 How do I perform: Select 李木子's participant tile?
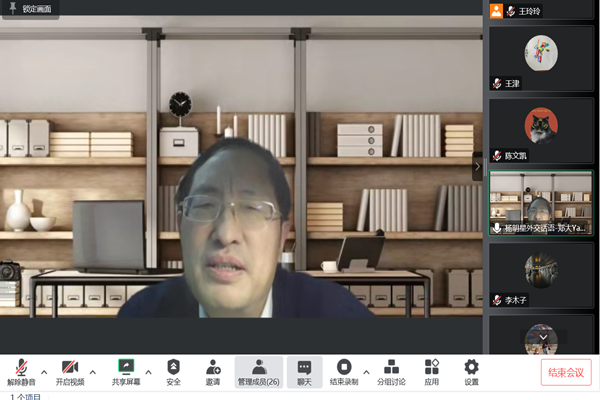pyautogui.click(x=541, y=270)
